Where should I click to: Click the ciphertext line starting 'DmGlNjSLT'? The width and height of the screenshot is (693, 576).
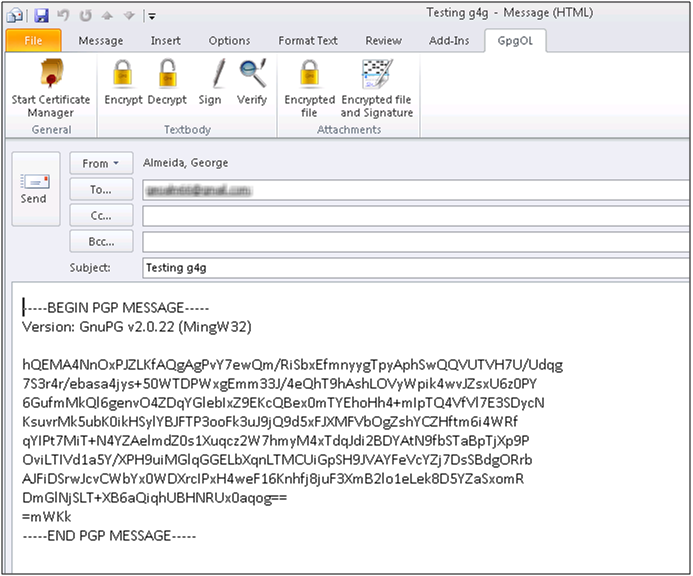point(154,498)
